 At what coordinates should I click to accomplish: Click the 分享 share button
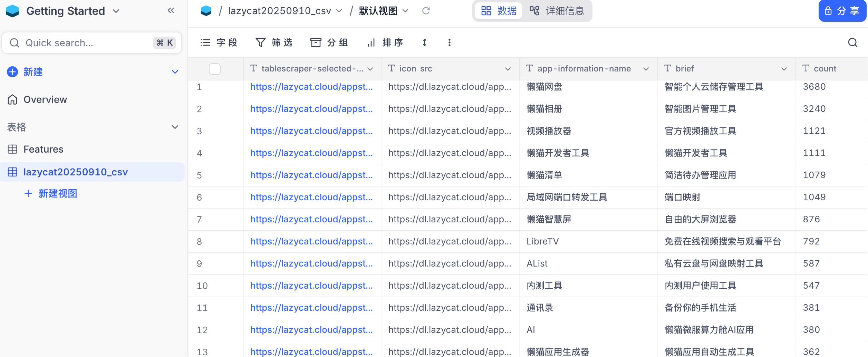click(842, 11)
